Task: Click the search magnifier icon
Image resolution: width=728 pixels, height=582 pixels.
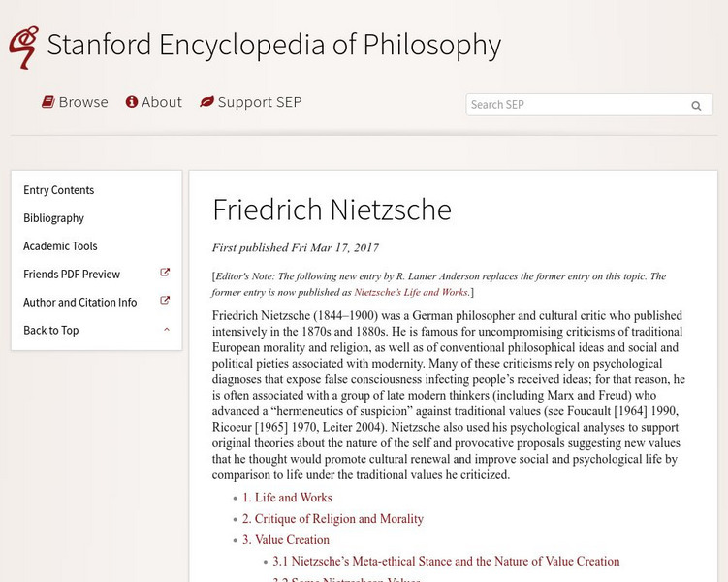Action: 696,106
